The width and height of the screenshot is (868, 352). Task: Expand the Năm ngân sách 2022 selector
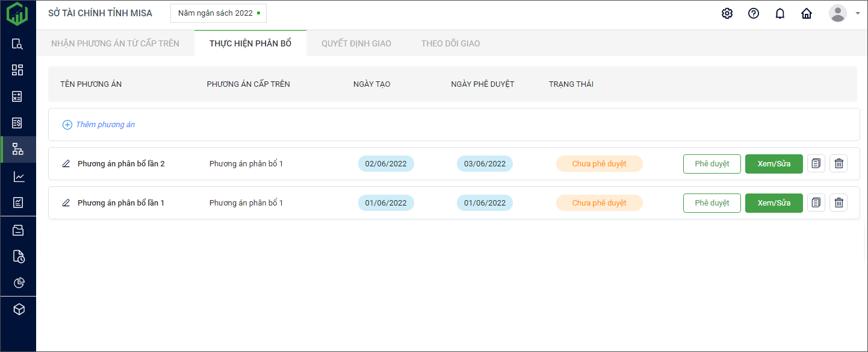coord(219,13)
